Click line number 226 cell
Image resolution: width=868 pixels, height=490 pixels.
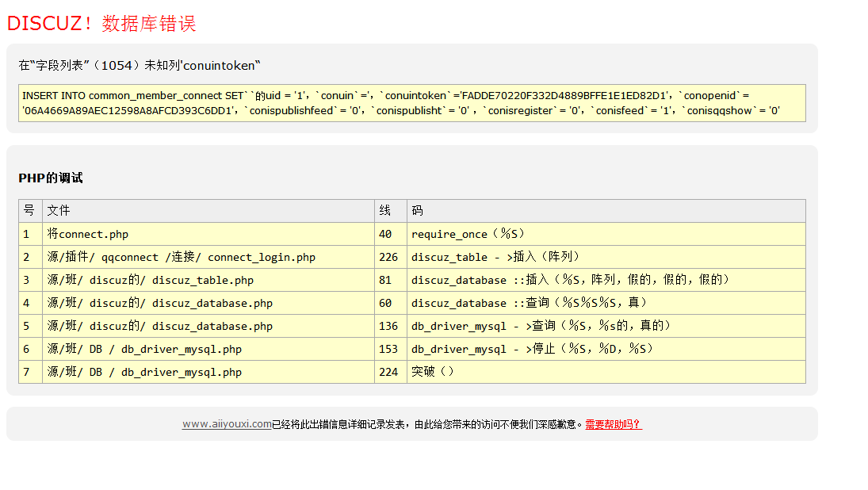click(x=388, y=257)
